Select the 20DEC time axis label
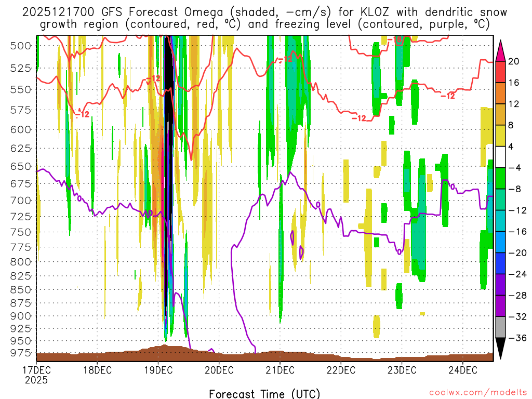 pyautogui.click(x=219, y=369)
